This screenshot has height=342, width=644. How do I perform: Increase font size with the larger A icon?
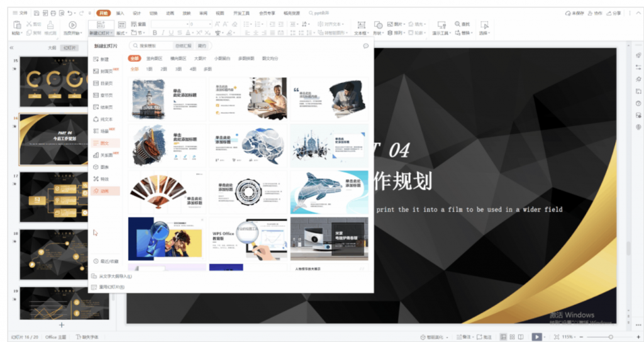[217, 25]
